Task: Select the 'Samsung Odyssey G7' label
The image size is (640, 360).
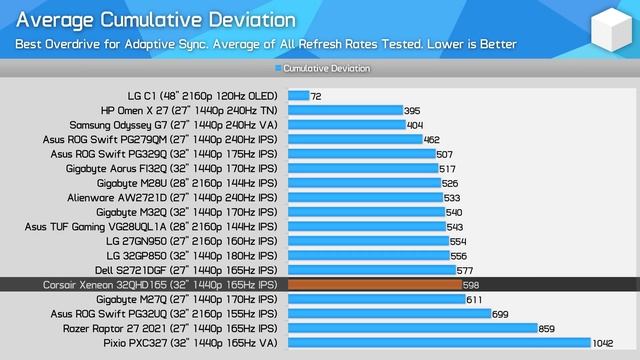Action: tap(173, 125)
